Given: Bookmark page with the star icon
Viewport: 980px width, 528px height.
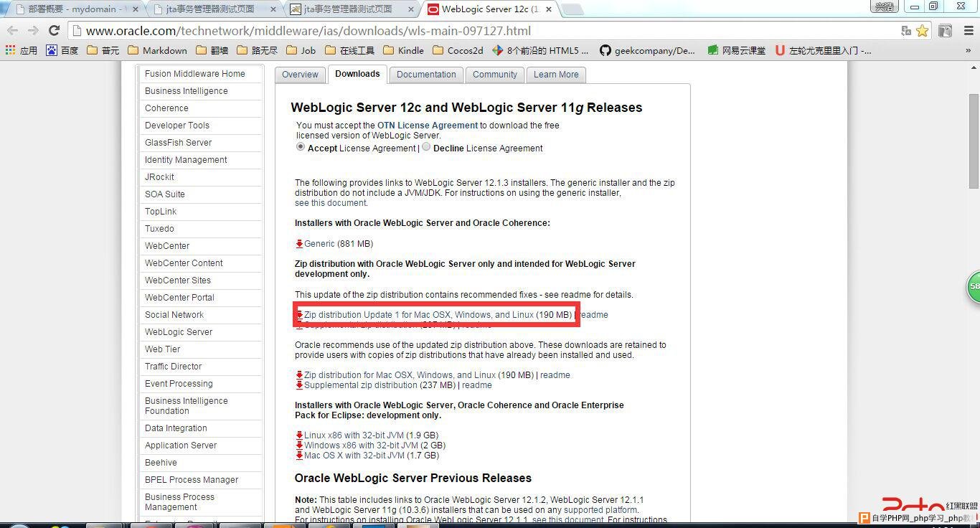Looking at the screenshot, I should coord(922,31).
